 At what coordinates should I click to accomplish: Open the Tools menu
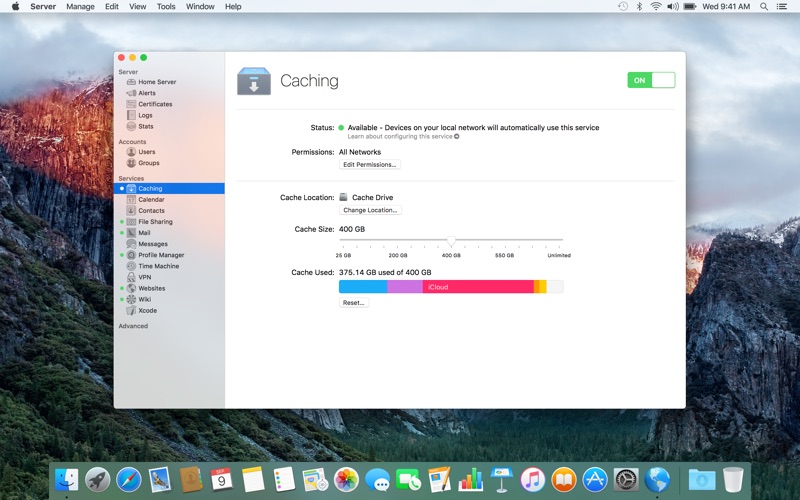click(166, 6)
